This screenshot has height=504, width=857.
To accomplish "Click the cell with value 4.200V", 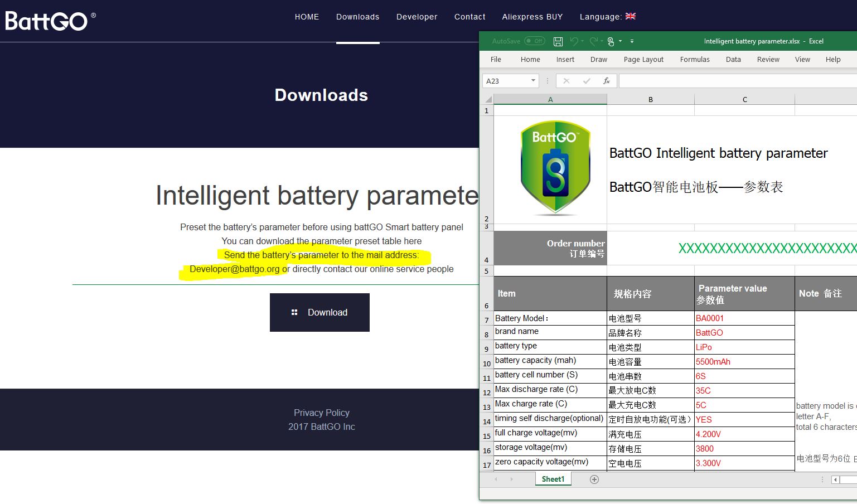I will point(744,434).
